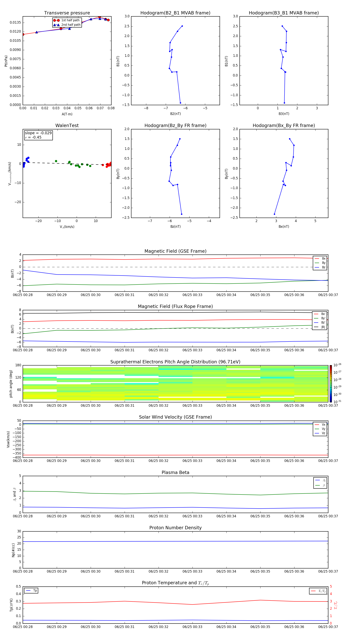Viewport: 351px width, 644px height.
Task: Click the 'Hodogram(Bz_By FR frame)' title
Action: point(175,125)
